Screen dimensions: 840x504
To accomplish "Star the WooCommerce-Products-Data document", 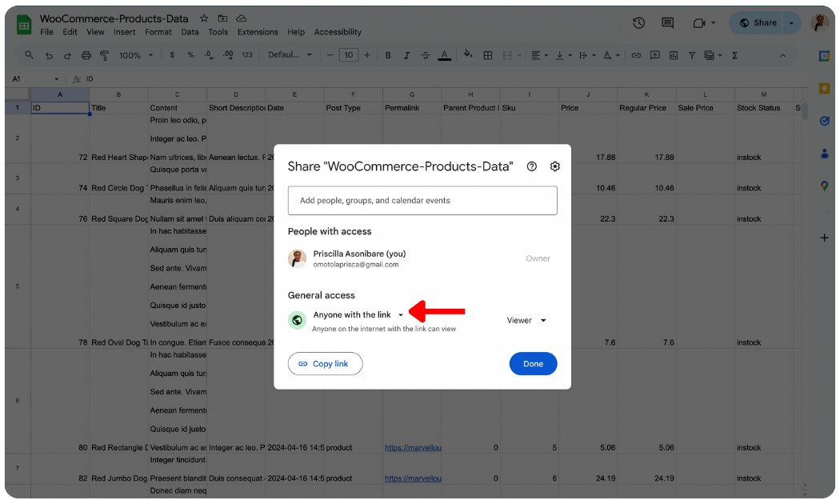I will pos(204,18).
